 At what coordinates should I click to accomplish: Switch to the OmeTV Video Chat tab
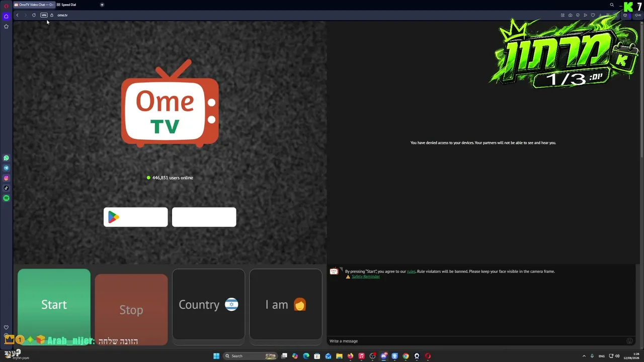pyautogui.click(x=33, y=5)
